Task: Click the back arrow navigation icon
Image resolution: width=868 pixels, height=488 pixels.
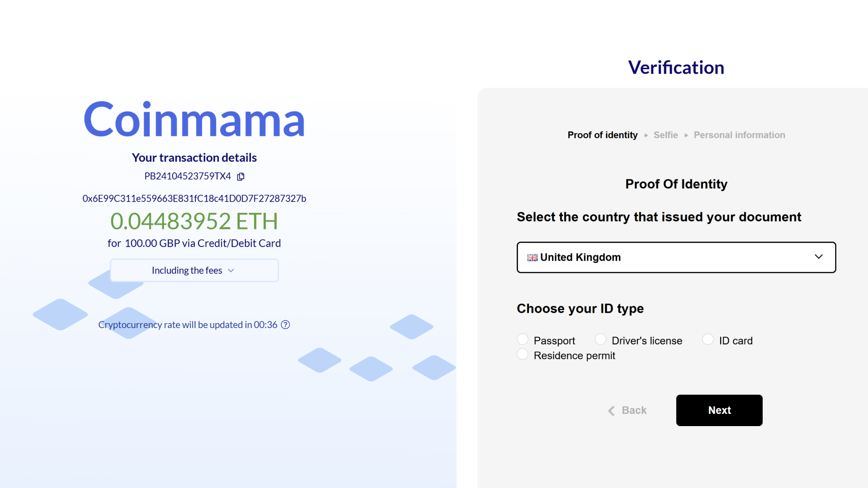Action: click(x=612, y=410)
